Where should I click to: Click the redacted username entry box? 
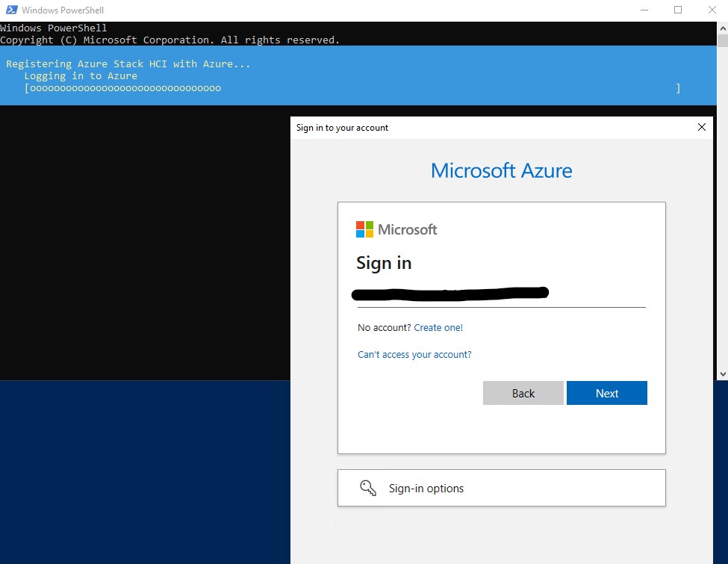click(x=450, y=293)
